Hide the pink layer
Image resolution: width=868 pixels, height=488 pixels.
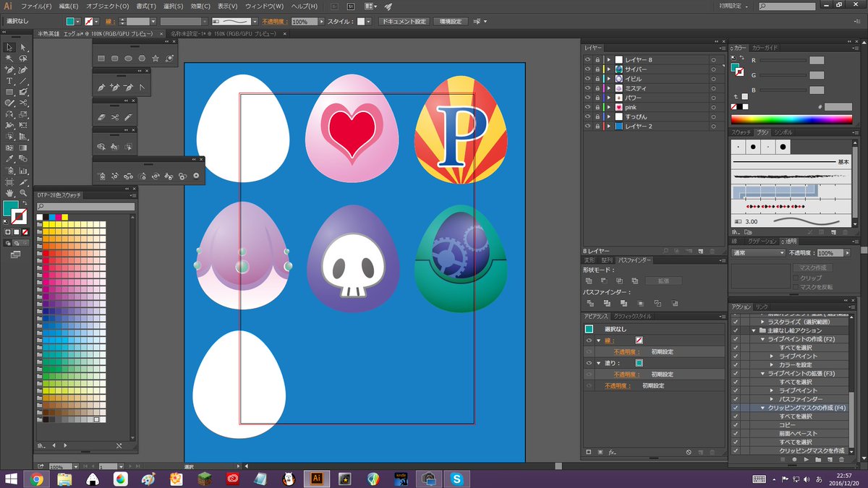588,107
